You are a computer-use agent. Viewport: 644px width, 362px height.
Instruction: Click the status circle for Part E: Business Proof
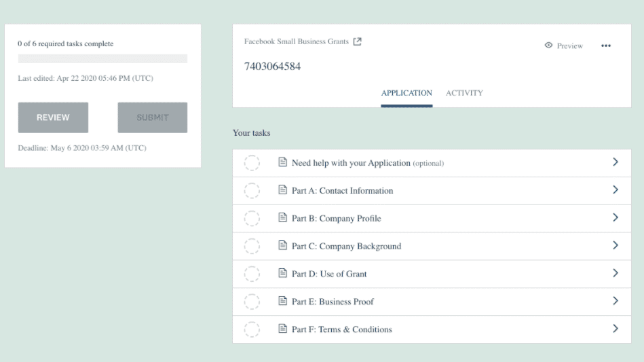pyautogui.click(x=252, y=302)
